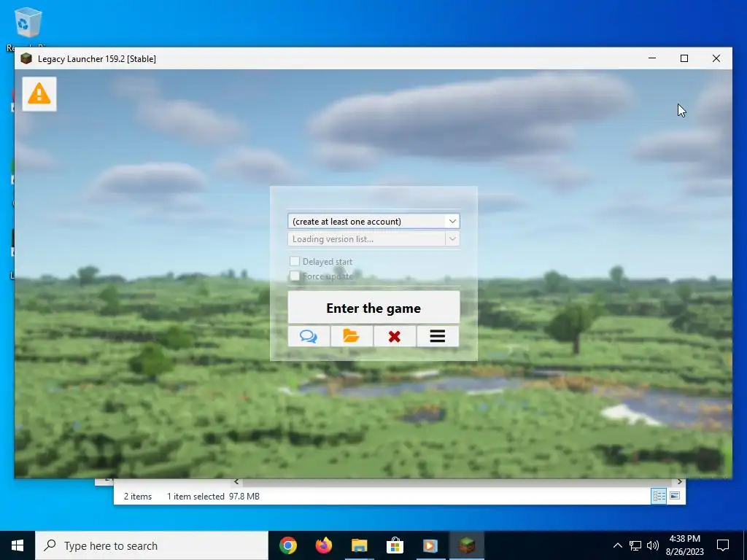Open File Explorer from the taskbar
The image size is (747, 560).
pyautogui.click(x=359, y=545)
